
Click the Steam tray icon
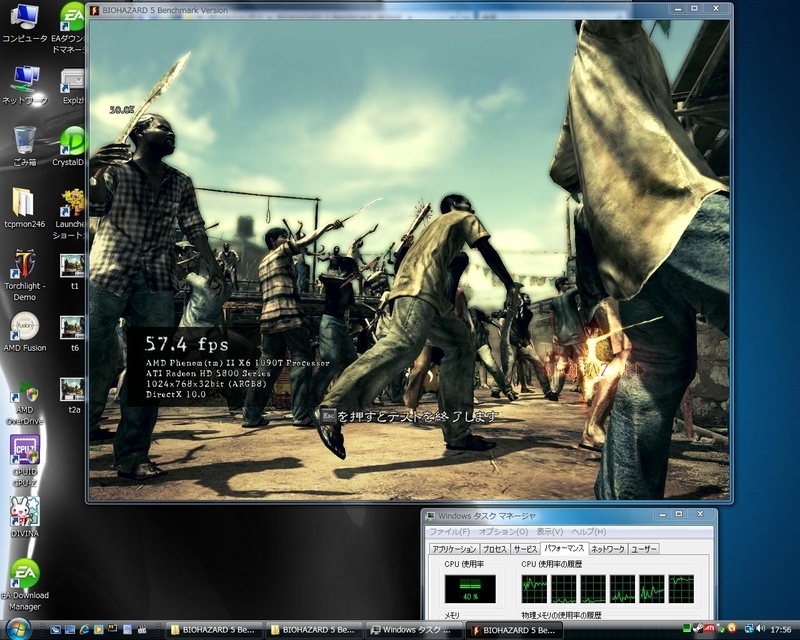(x=698, y=629)
